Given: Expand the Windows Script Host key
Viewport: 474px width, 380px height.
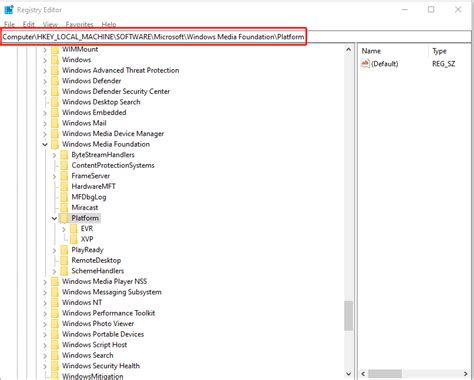Looking at the screenshot, I should pyautogui.click(x=45, y=345).
